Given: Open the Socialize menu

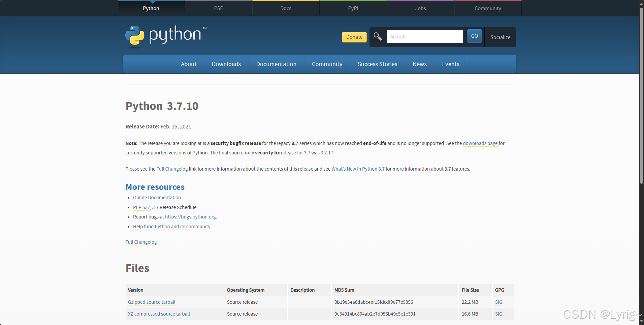Looking at the screenshot, I should (500, 37).
